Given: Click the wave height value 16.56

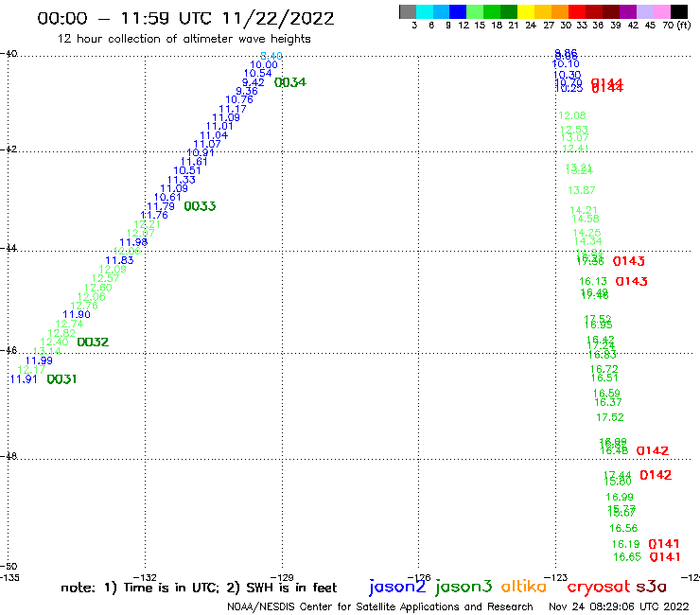Looking at the screenshot, I should tap(623, 528).
